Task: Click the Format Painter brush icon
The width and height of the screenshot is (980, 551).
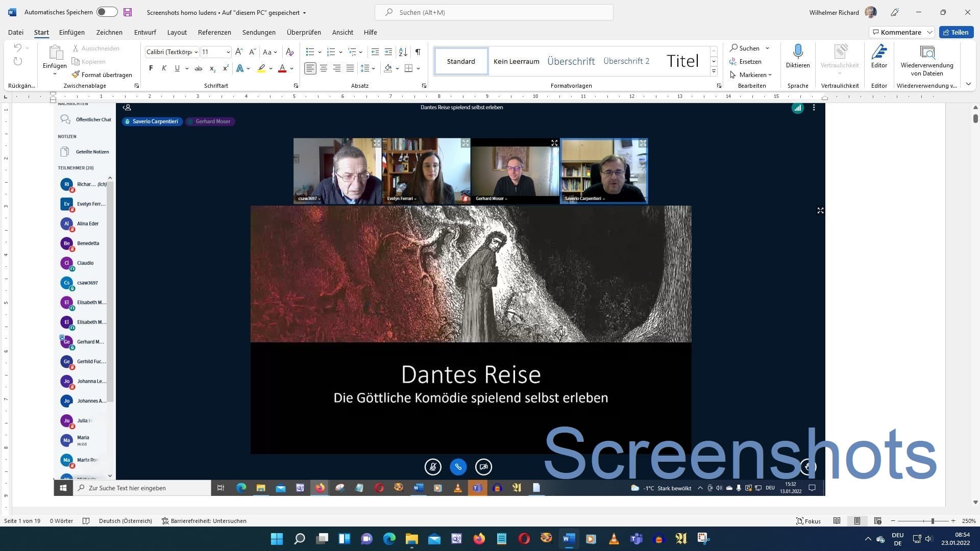Action: coord(76,74)
